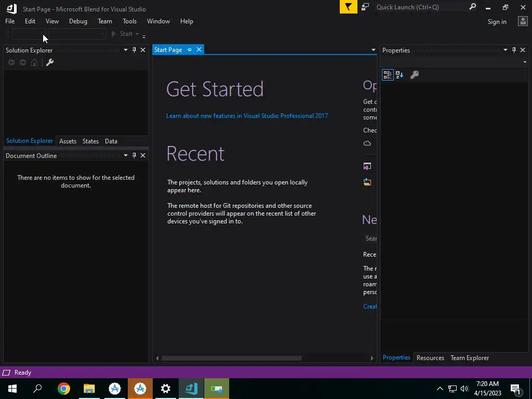Open Learn about new features link

(x=247, y=116)
